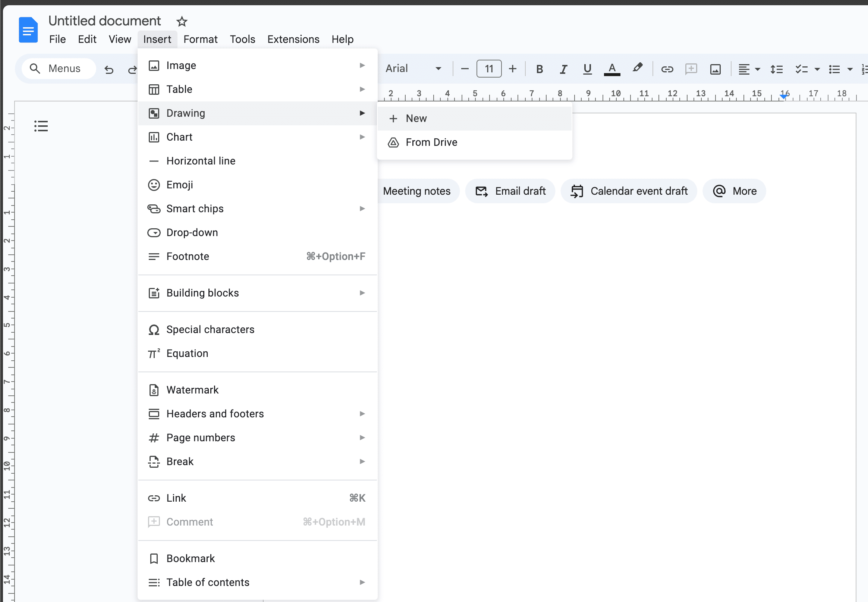
Task: Decrease font size with minus button
Action: 465,69
